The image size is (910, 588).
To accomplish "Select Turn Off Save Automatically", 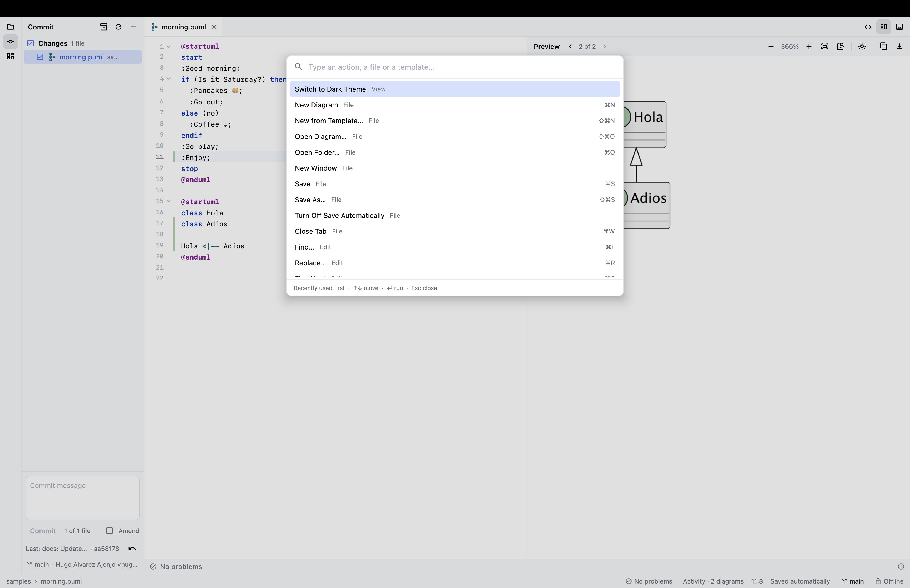I will [x=455, y=215].
